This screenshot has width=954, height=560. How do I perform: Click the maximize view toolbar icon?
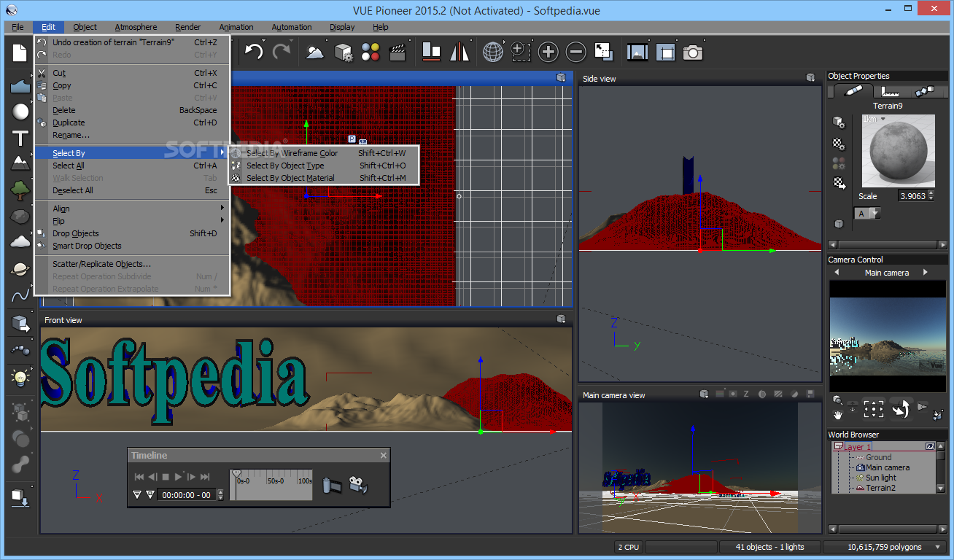click(x=603, y=52)
